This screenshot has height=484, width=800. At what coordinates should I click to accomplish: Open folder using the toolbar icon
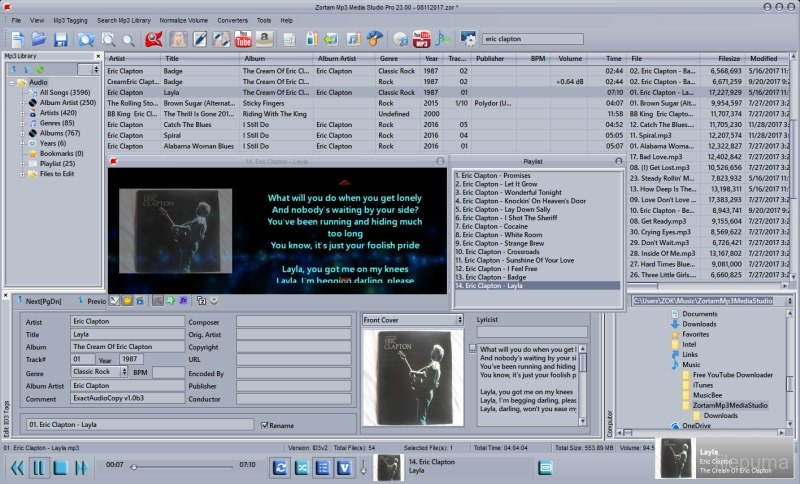39,39
